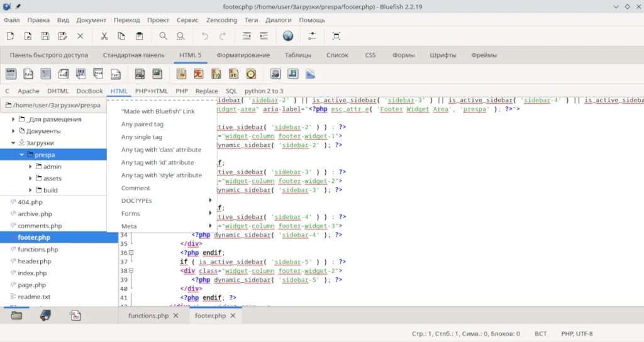This screenshot has height=342, width=644.
Task: Insert HTML5 aside tag icon
Action: tap(64, 74)
